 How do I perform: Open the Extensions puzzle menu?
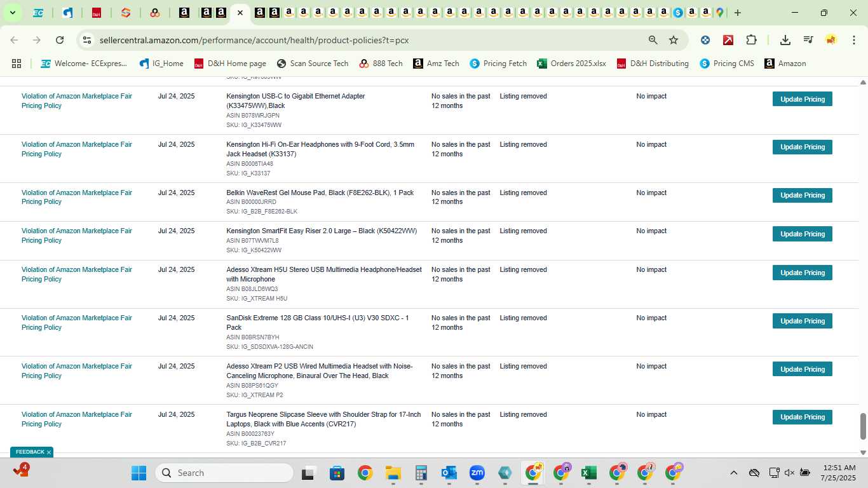[x=751, y=40]
